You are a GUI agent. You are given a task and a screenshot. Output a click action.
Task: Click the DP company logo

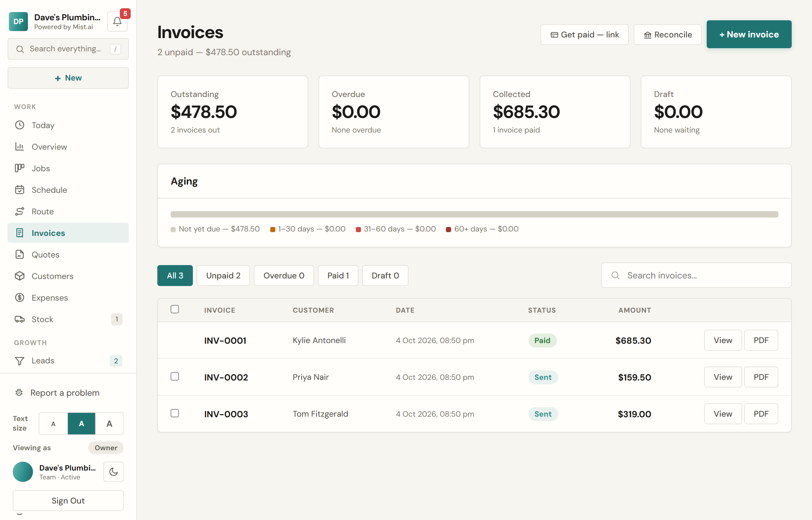[18, 22]
